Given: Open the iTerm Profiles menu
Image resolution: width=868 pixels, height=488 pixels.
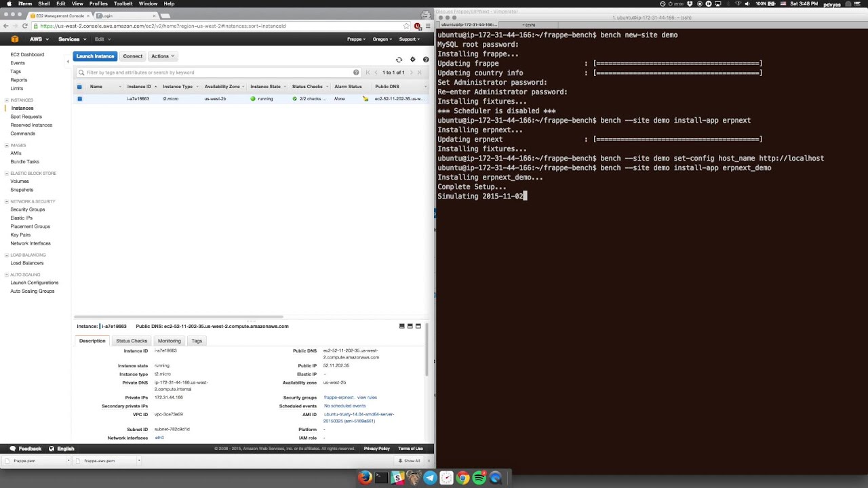Looking at the screenshot, I should click(98, 4).
